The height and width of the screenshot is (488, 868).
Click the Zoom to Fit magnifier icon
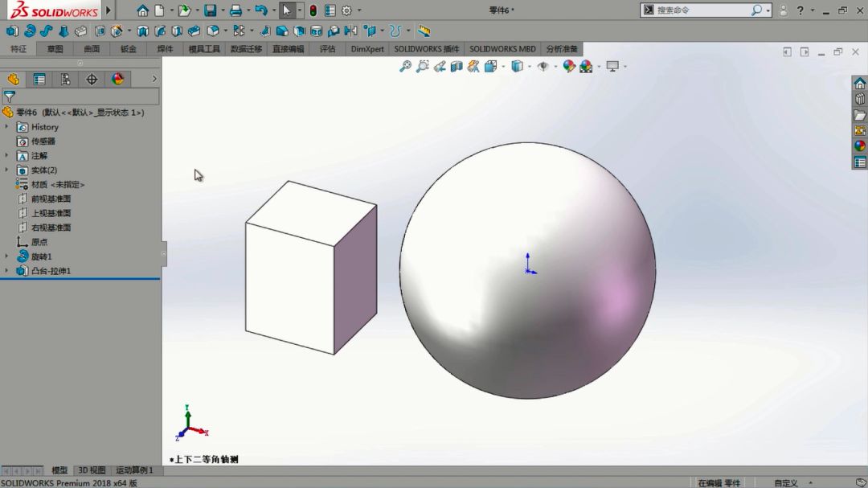click(x=405, y=67)
